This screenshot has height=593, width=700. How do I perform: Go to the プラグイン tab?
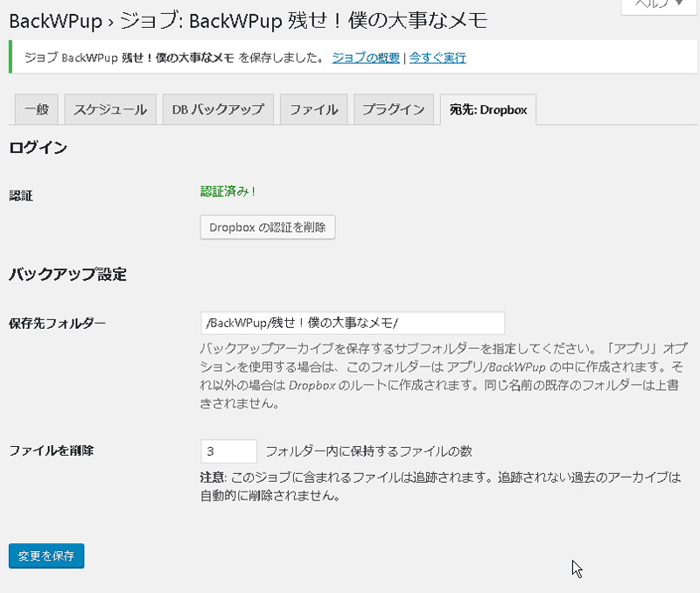(394, 109)
